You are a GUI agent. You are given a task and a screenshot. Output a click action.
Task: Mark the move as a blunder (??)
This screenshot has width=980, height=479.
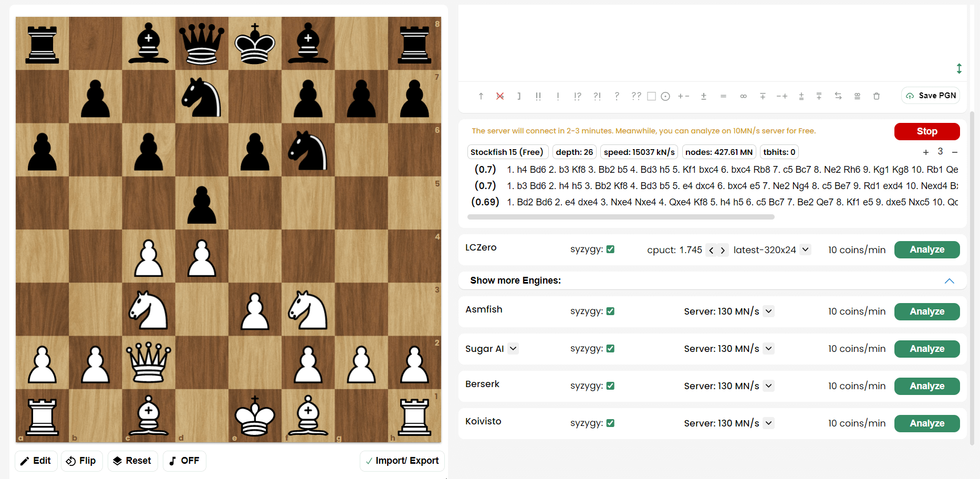tap(637, 96)
